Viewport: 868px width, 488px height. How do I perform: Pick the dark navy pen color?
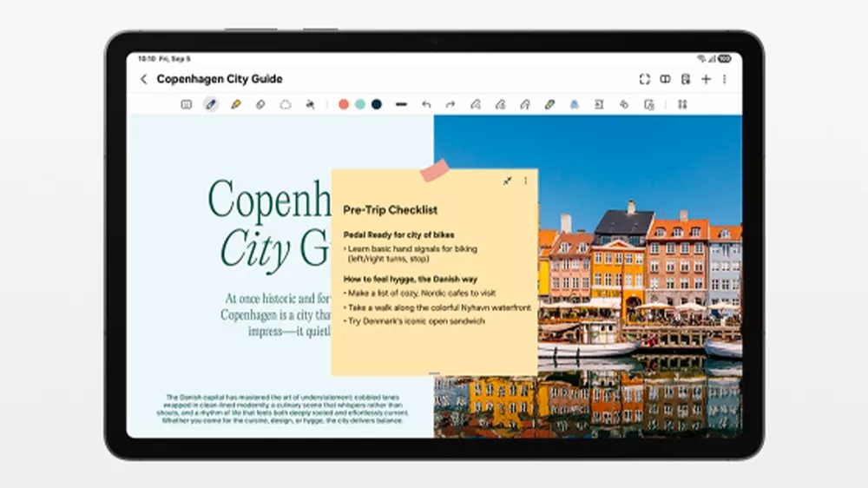click(x=377, y=104)
